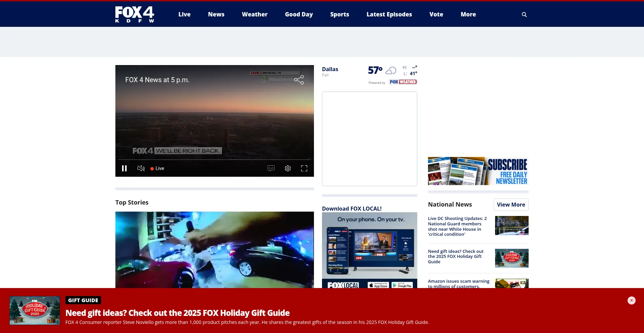Click the FOX 4 KDFW logo
This screenshot has width=644, height=333.
135,14
